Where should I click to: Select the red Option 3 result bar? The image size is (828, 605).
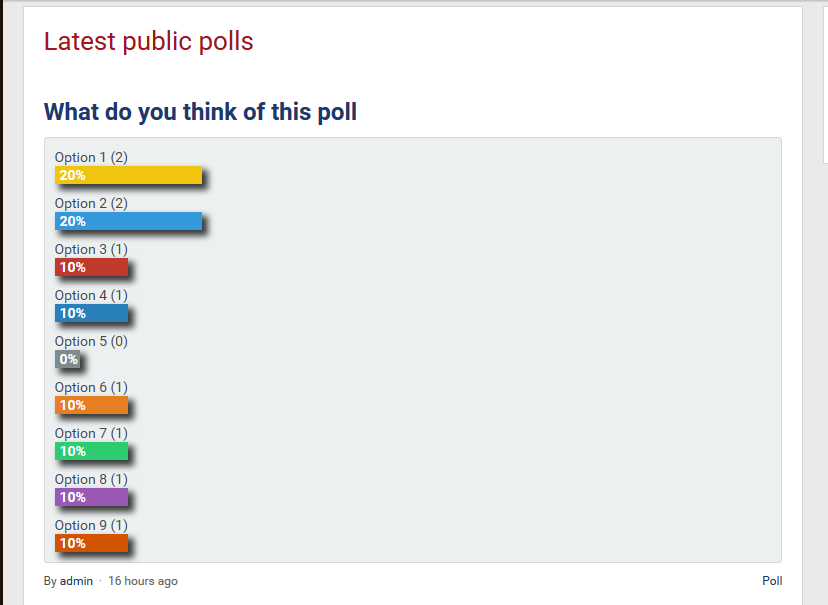tap(91, 267)
